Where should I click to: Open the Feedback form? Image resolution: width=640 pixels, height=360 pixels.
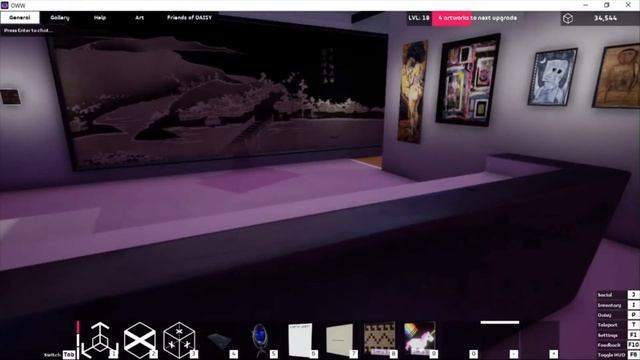(x=617, y=345)
